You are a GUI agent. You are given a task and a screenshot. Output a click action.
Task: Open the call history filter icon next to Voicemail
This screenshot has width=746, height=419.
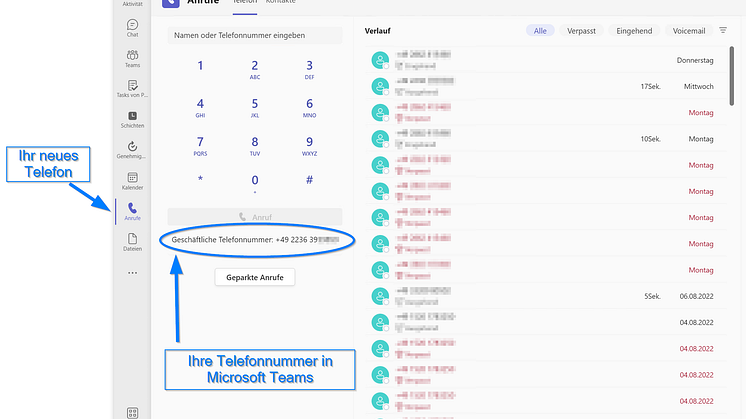(x=723, y=30)
